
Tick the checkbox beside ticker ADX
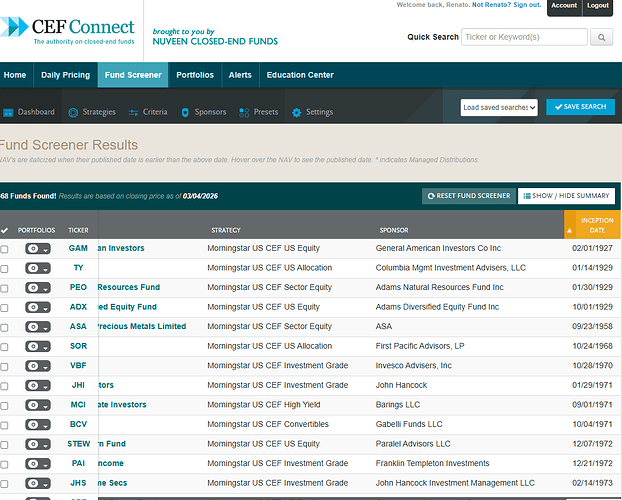click(x=5, y=308)
